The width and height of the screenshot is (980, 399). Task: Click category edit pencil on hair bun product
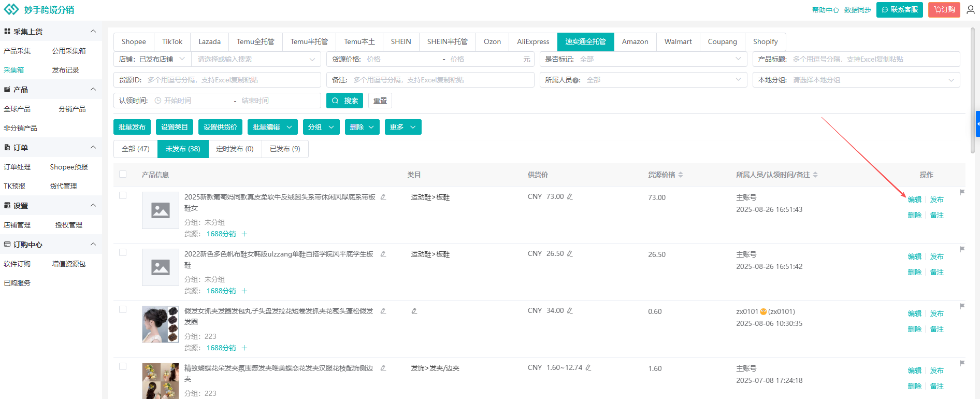[414, 311]
